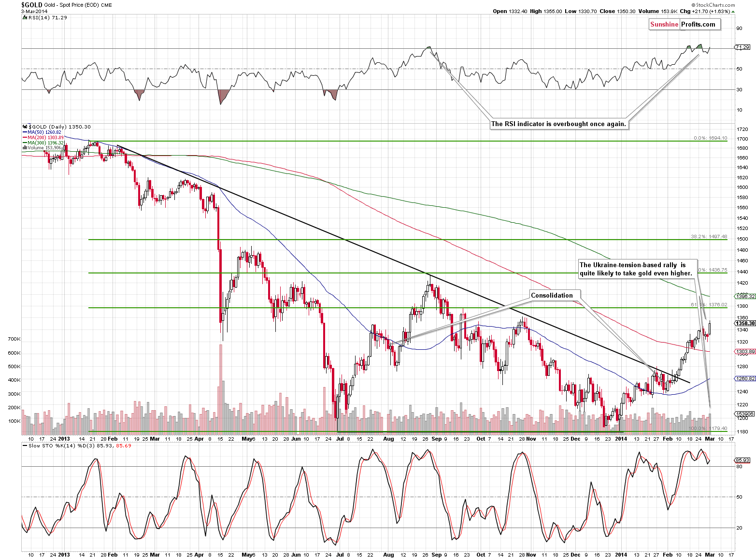Click the Volume 153.9K header value
756x559 pixels.
[657, 11]
